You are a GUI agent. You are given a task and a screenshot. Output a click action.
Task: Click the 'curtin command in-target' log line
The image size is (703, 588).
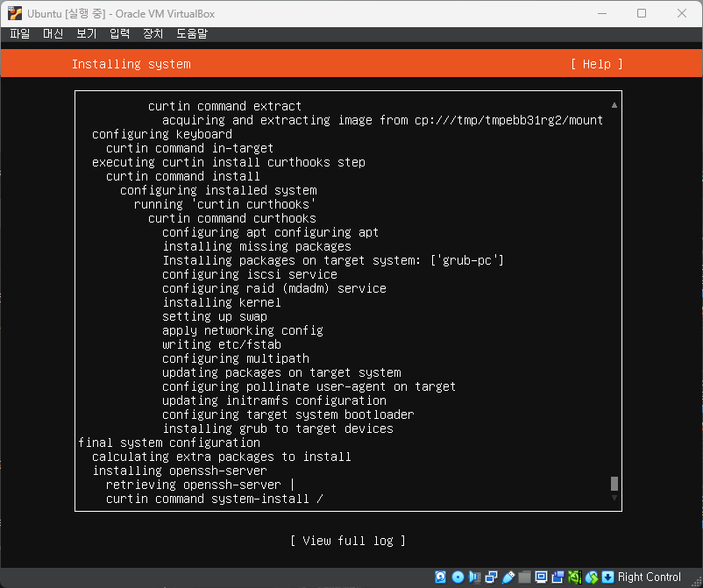189,148
